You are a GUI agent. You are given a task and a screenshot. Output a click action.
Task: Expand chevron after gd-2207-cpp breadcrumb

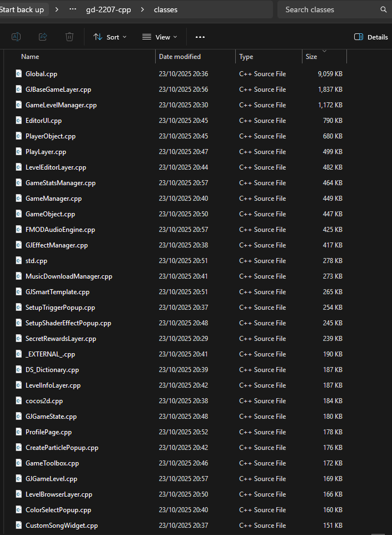click(142, 9)
